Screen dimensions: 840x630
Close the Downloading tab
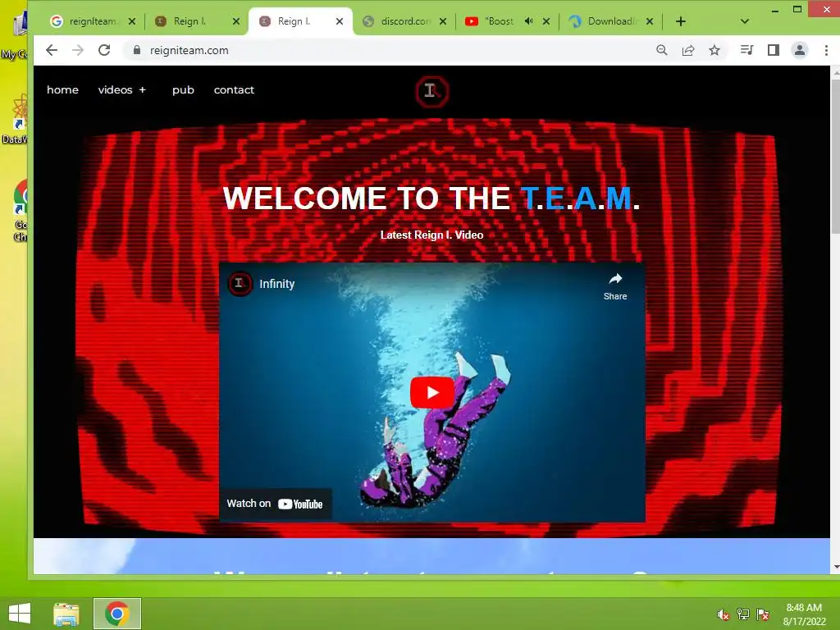pyautogui.click(x=650, y=21)
